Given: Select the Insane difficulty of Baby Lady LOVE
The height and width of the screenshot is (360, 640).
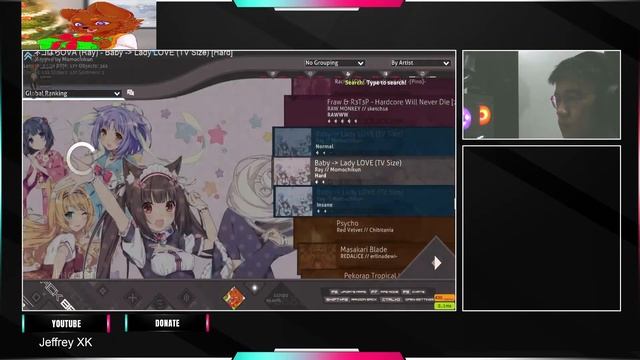Looking at the screenshot, I should point(364,201).
